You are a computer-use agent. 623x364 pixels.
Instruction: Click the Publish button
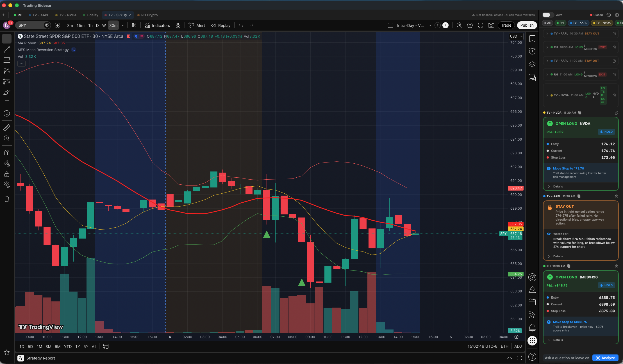tap(527, 25)
